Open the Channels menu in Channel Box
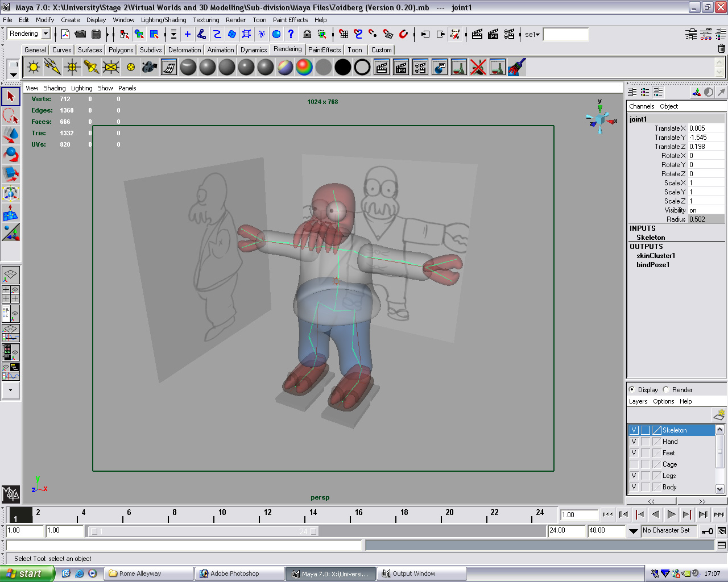The image size is (728, 582). [x=642, y=106]
